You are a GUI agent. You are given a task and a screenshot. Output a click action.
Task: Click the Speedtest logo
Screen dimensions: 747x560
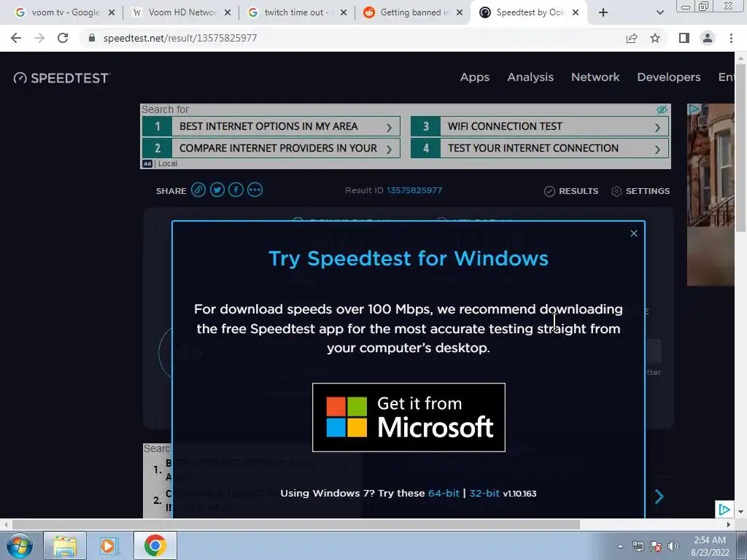(x=62, y=78)
